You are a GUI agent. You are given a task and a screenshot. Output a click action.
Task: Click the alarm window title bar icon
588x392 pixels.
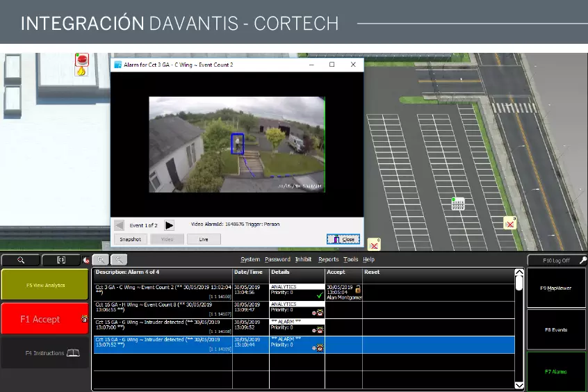(117, 65)
